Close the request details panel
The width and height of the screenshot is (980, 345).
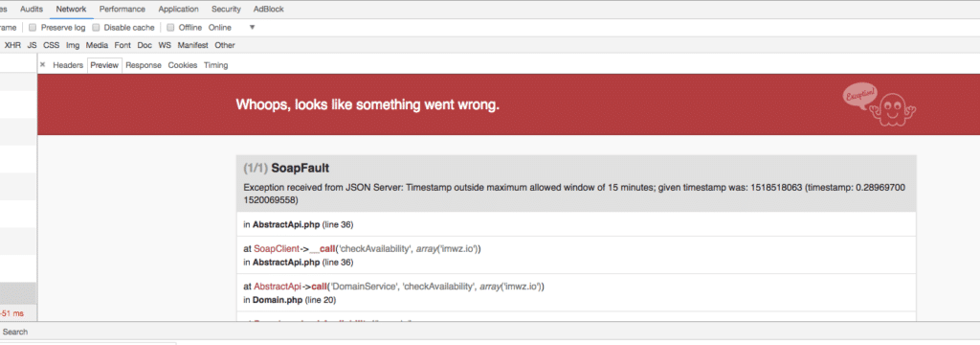pyautogui.click(x=42, y=64)
